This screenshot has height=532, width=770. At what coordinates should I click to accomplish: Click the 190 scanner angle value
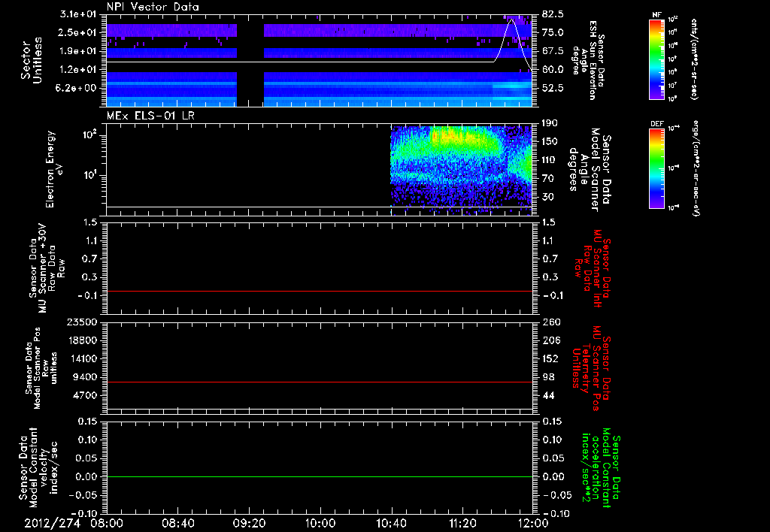[550, 122]
